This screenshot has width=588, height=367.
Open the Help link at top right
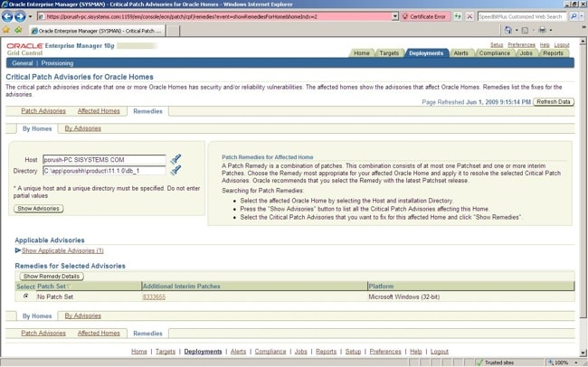click(x=545, y=44)
